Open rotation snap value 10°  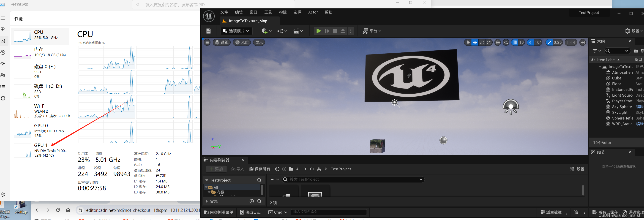538,43
